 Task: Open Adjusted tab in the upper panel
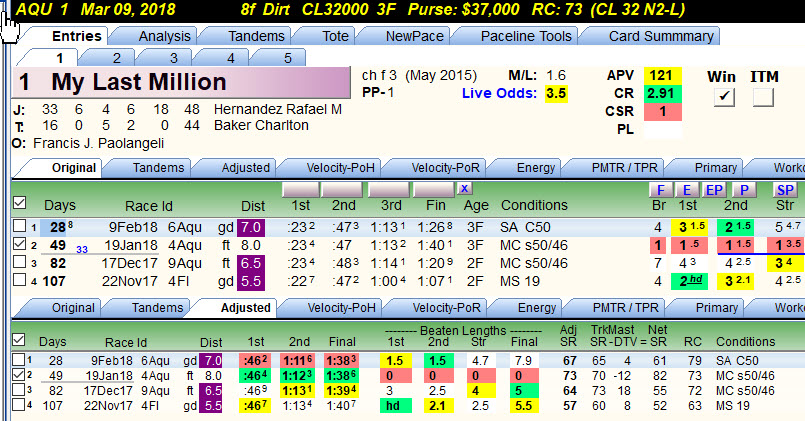point(245,168)
